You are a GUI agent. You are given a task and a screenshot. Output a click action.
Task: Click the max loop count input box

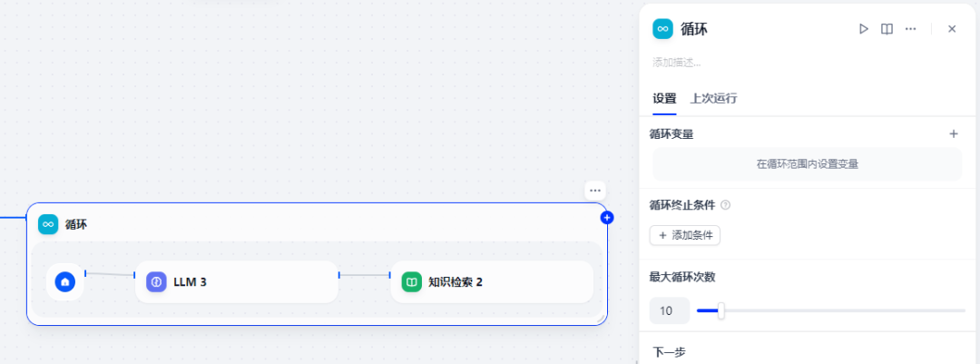click(670, 310)
